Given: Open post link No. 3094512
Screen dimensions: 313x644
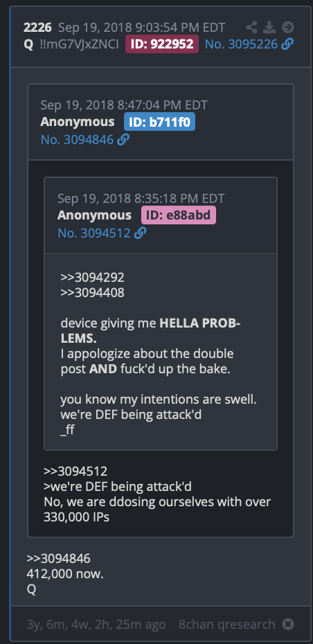Looking at the screenshot, I should 94,233.
